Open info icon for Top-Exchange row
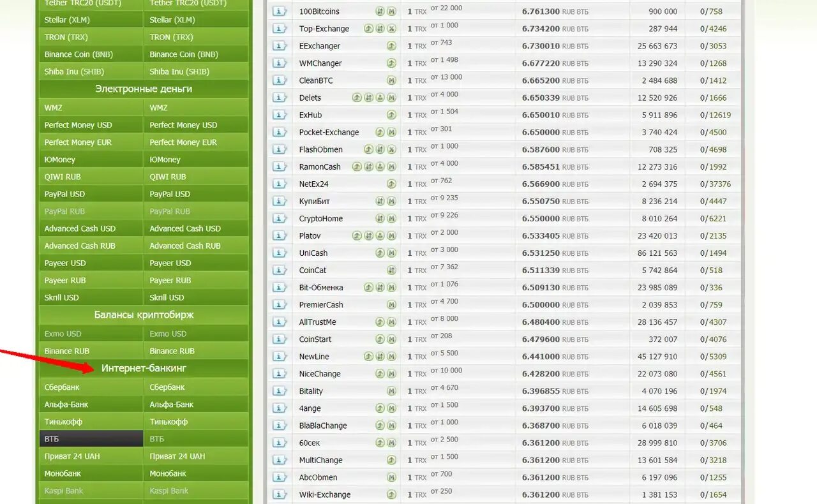817x504 pixels. click(x=280, y=29)
